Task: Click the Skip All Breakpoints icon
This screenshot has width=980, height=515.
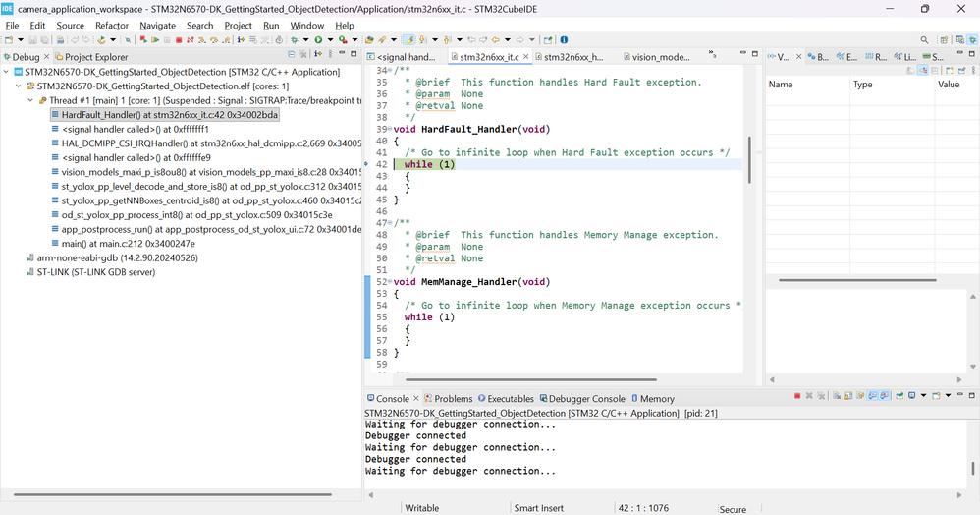Action: pos(128,40)
